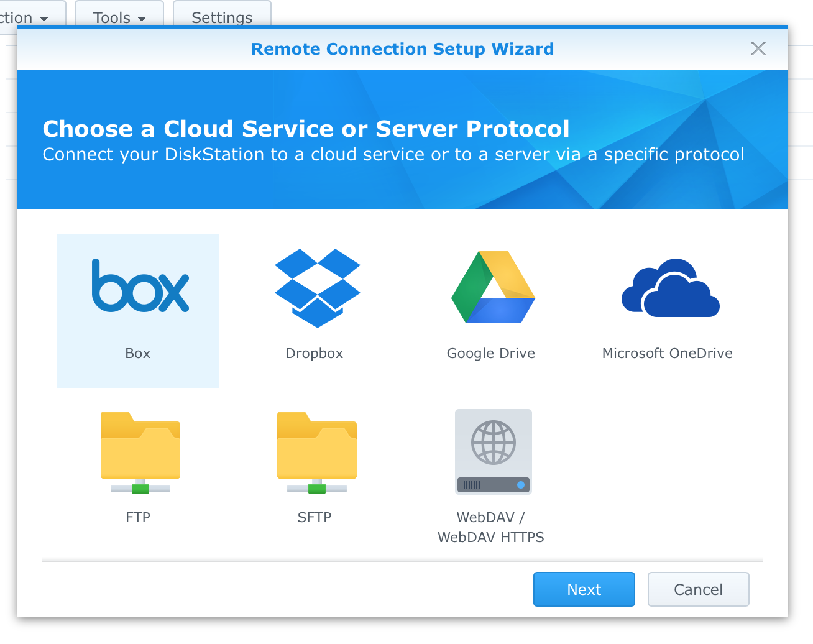Click the 'Dropbox' text label
The width and height of the screenshot is (813, 644).
coord(314,353)
